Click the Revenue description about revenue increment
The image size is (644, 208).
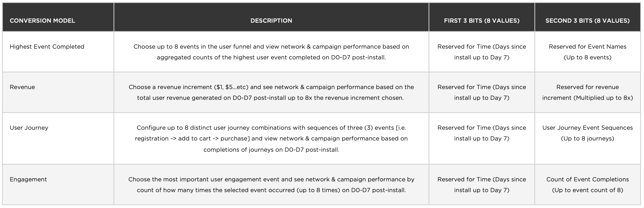point(271,92)
